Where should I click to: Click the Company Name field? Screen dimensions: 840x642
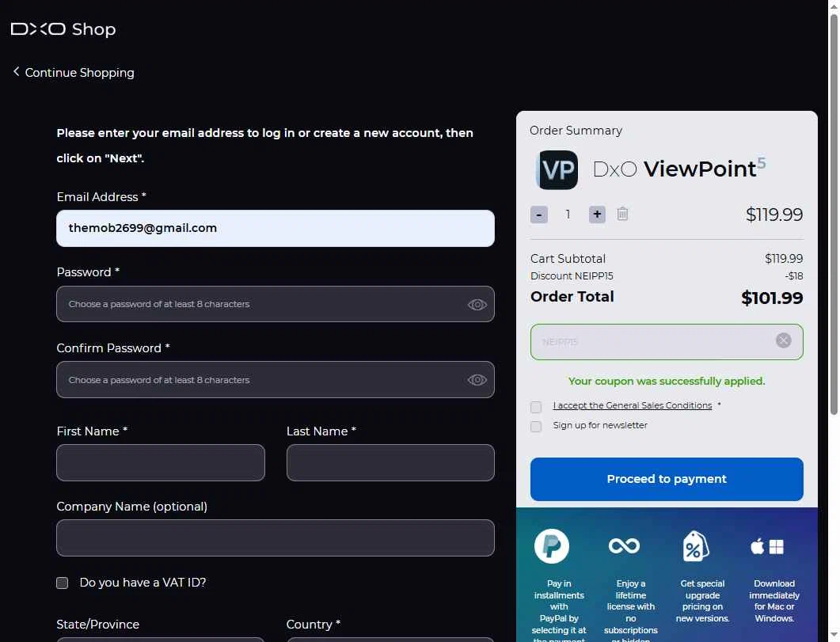pos(276,538)
